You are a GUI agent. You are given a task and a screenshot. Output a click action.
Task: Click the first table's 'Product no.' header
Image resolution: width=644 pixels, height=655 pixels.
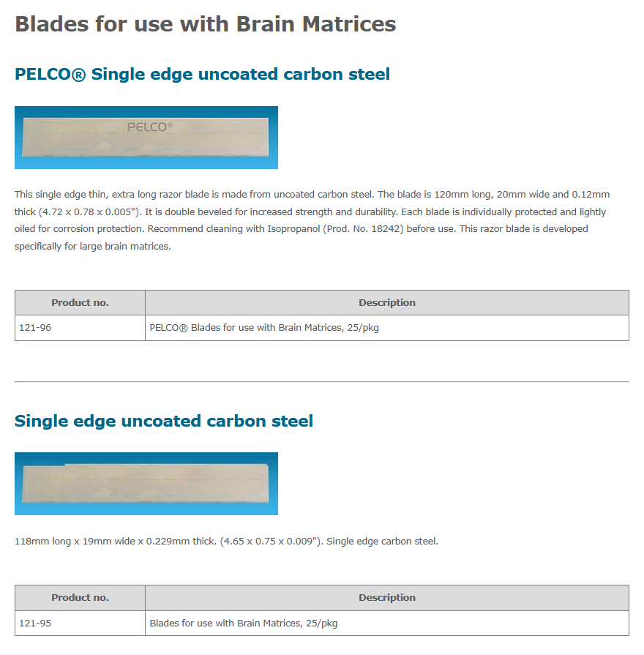coord(80,303)
